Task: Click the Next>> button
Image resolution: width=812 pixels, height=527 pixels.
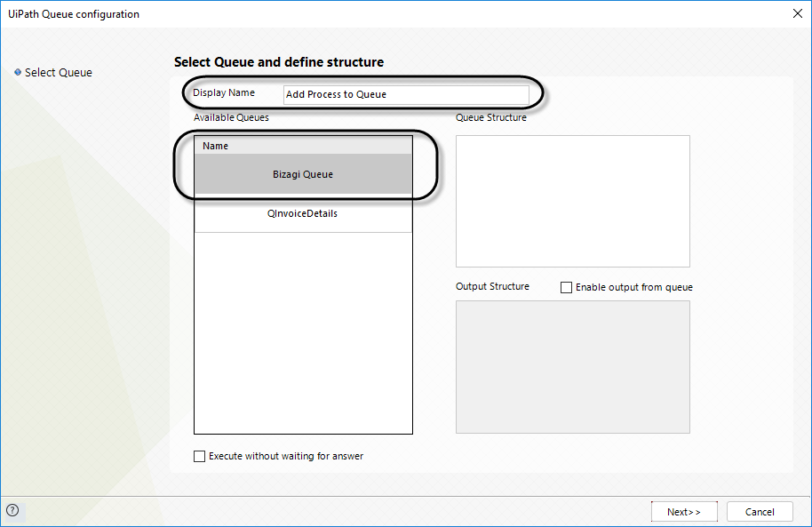Action: tap(684, 512)
